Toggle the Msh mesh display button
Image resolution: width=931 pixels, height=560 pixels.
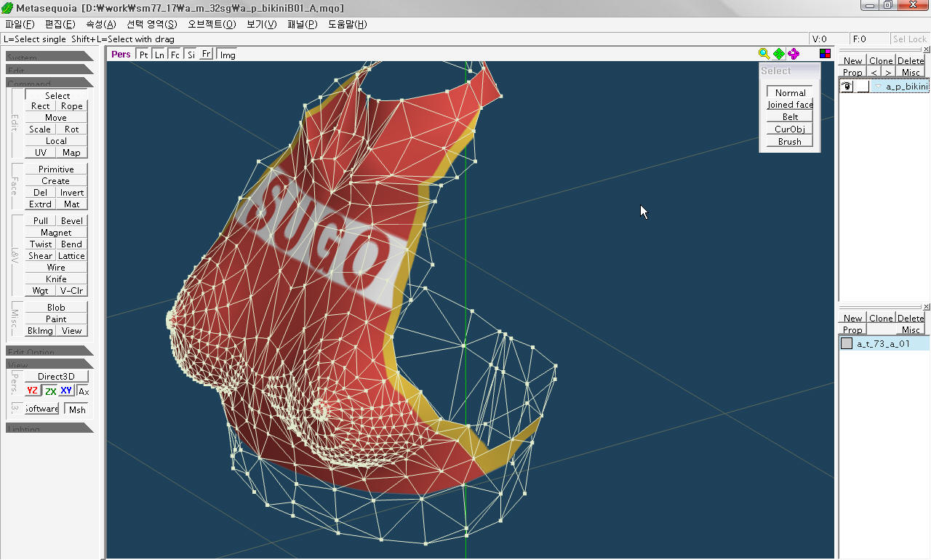point(77,409)
